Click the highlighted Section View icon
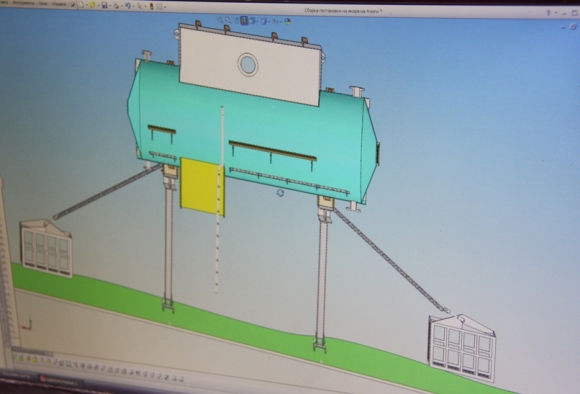 tap(244, 21)
